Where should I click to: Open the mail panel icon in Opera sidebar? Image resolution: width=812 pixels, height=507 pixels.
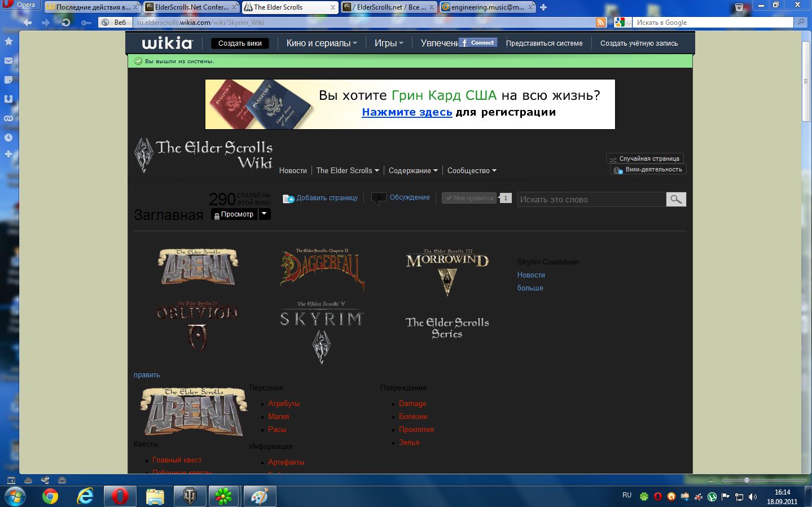click(8, 60)
